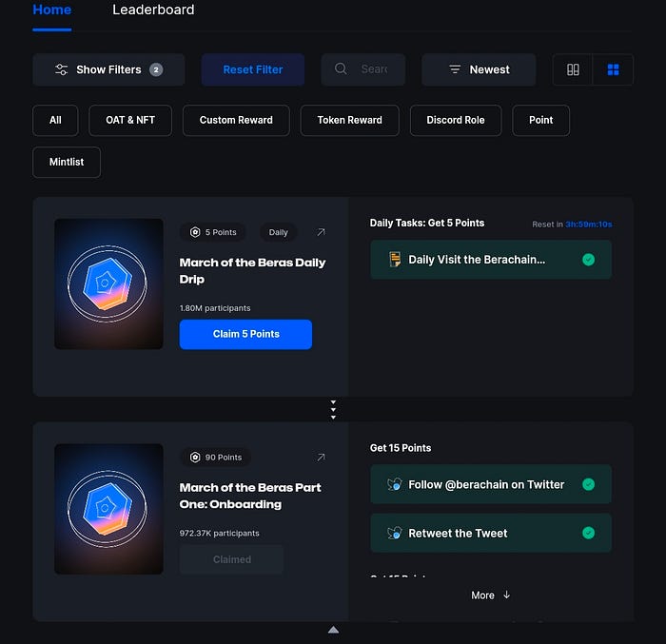Image resolution: width=666 pixels, height=644 pixels.
Task: Click the sort lines icon beside Newest
Action: (x=455, y=69)
